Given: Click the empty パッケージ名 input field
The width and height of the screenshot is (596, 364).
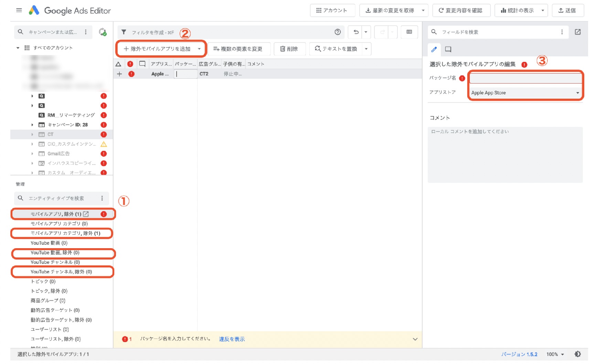Looking at the screenshot, I should click(x=525, y=78).
